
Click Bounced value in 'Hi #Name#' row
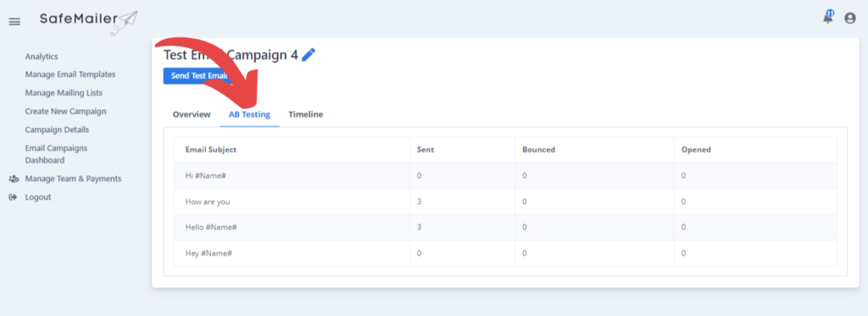(524, 176)
